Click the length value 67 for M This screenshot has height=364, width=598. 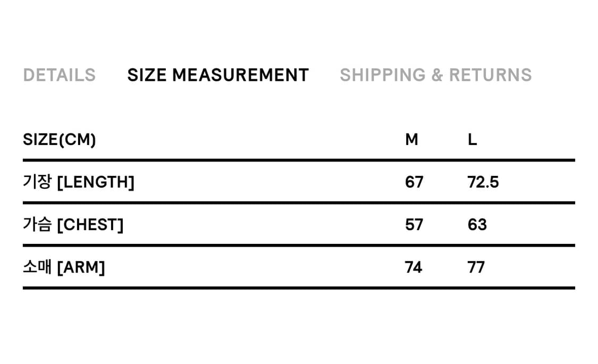tap(414, 182)
